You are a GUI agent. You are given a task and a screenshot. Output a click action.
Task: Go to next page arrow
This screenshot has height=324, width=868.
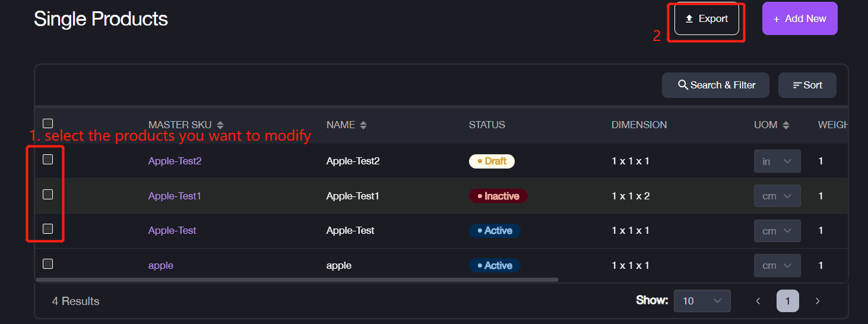click(x=818, y=301)
